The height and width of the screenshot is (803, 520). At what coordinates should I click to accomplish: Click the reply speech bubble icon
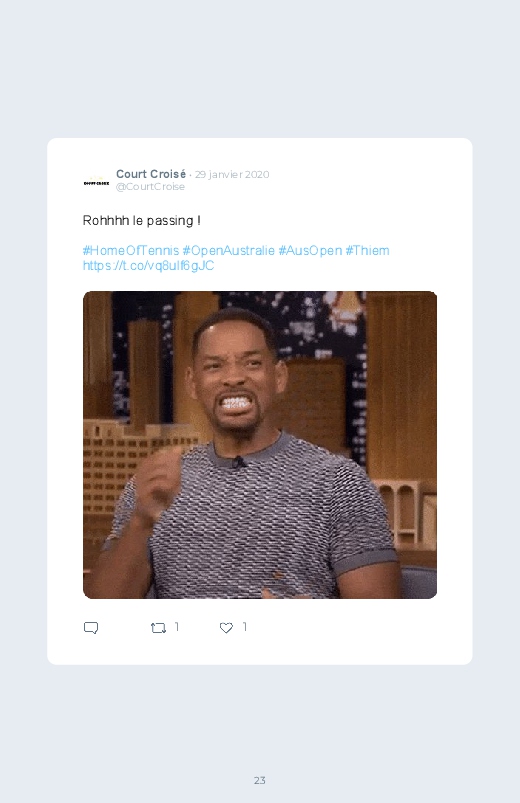click(91, 628)
